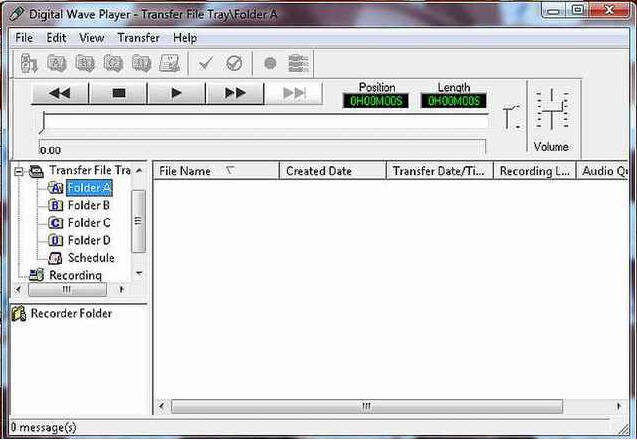This screenshot has width=637, height=440.
Task: Click the play button
Action: tap(177, 93)
